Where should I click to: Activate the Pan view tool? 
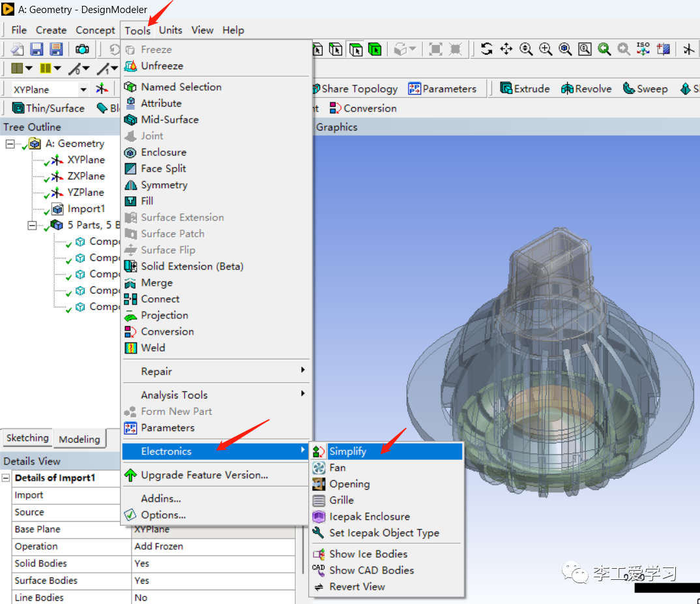pos(506,49)
